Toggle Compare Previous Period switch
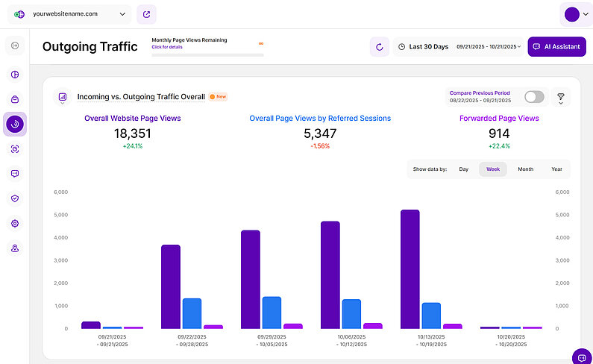The height and width of the screenshot is (364, 593). [534, 97]
